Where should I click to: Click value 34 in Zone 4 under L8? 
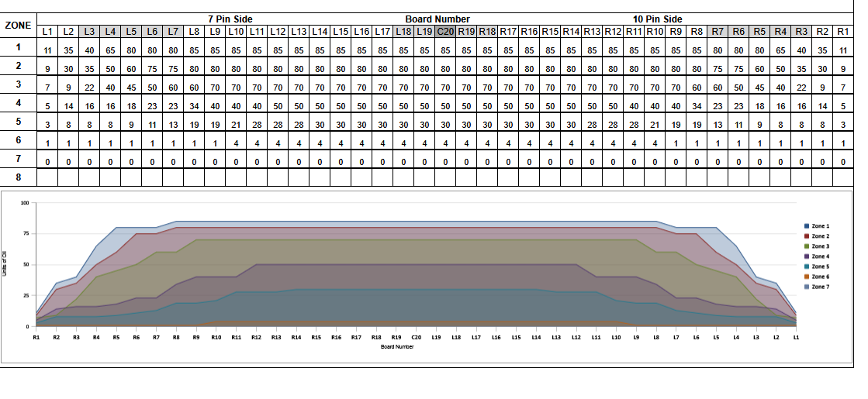click(x=194, y=106)
